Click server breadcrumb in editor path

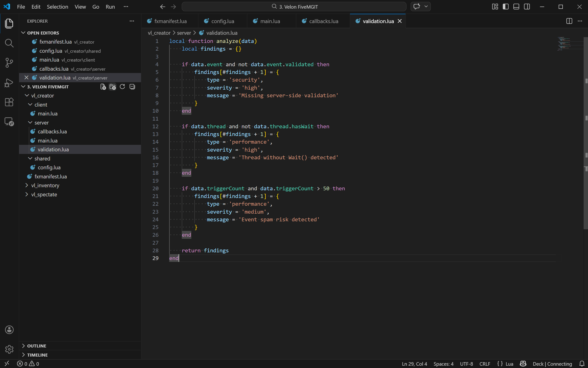[x=184, y=33]
